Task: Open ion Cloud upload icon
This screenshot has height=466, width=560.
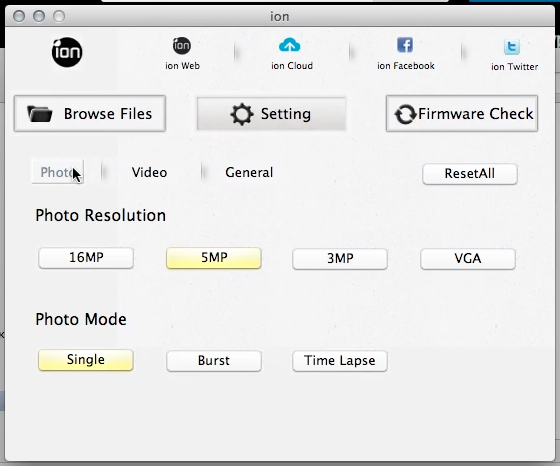Action: pos(289,45)
